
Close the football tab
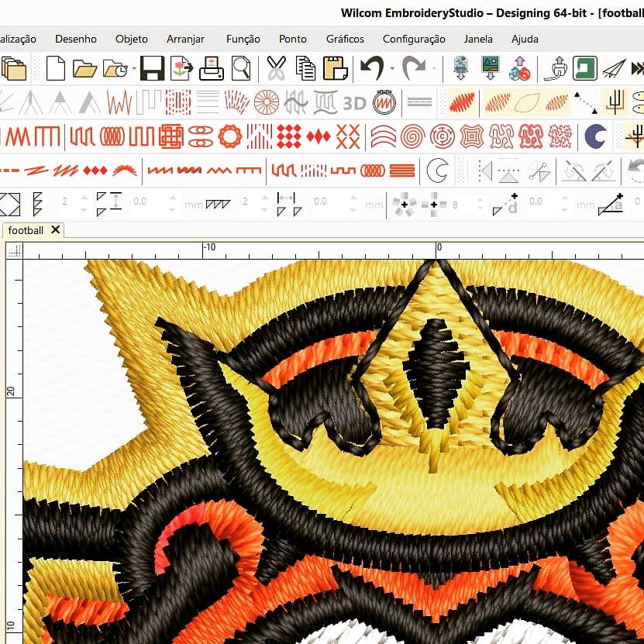coord(56,229)
